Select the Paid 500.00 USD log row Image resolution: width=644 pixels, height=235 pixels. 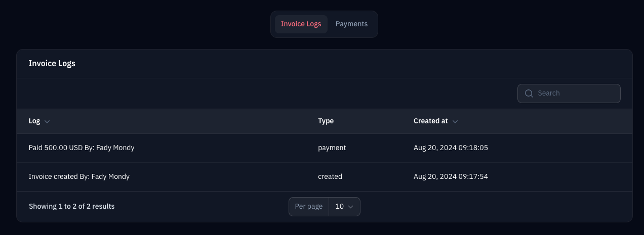coord(82,148)
